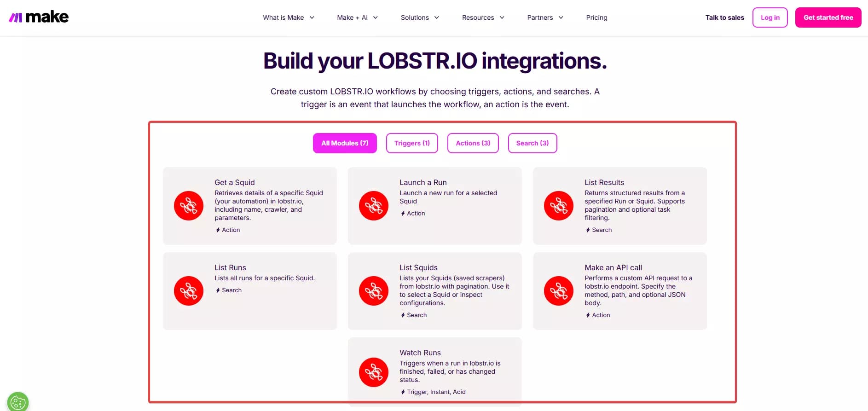
Task: Open the Get a Squid module title
Action: click(x=234, y=182)
